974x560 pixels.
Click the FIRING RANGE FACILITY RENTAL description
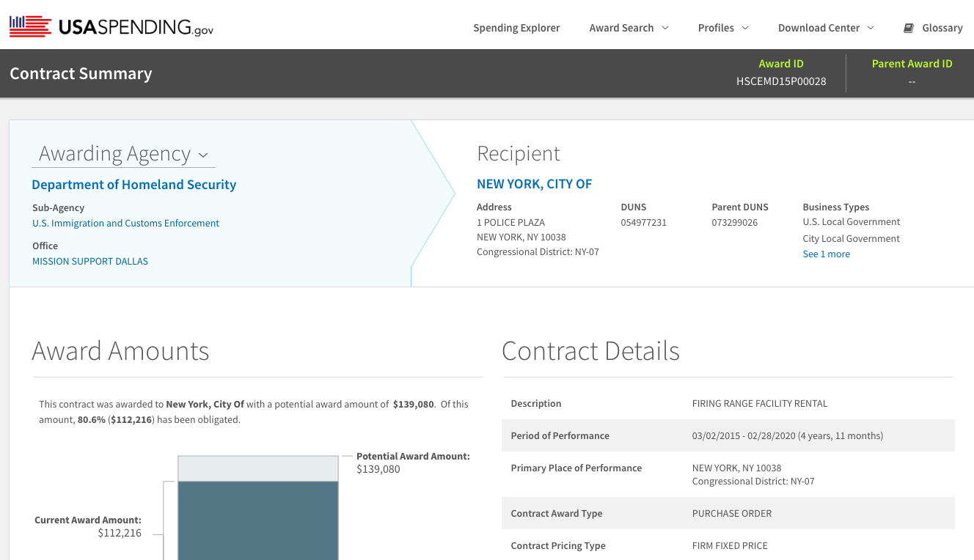759,403
